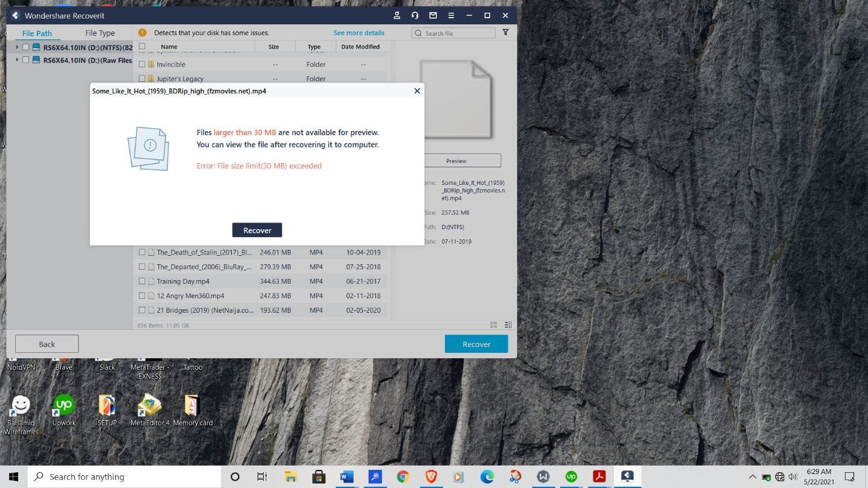Open the headset support icon

pyautogui.click(x=415, y=15)
